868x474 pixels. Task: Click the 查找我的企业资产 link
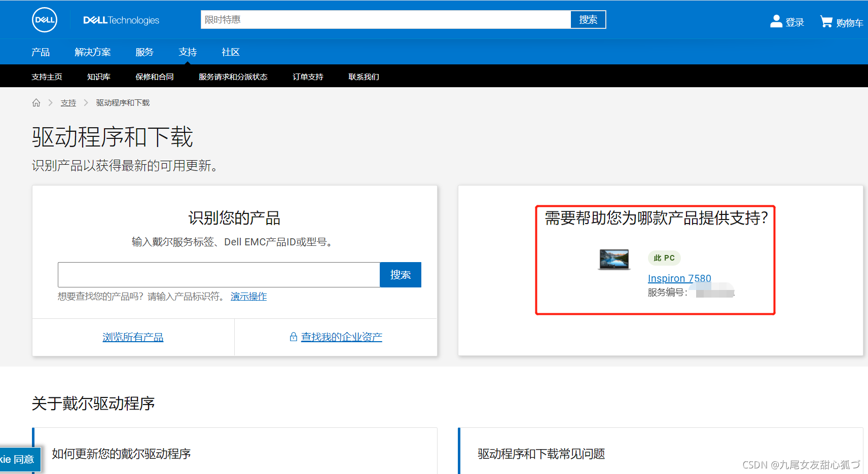click(x=342, y=337)
